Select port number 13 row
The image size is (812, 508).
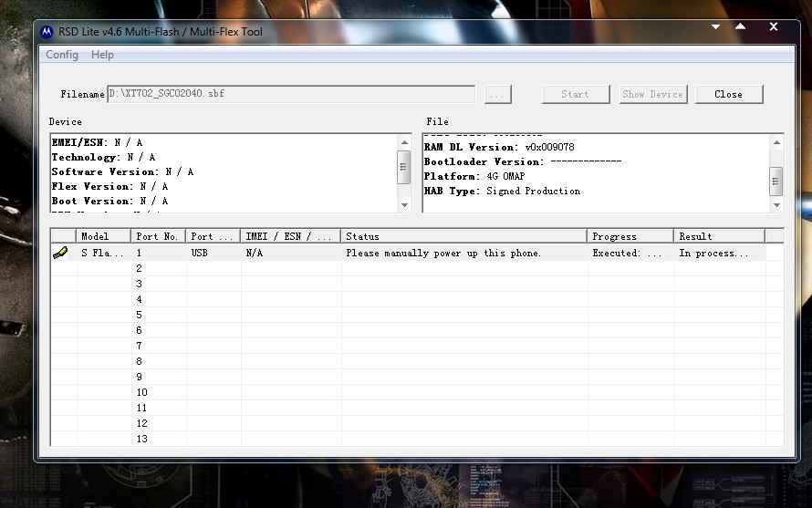point(417,439)
